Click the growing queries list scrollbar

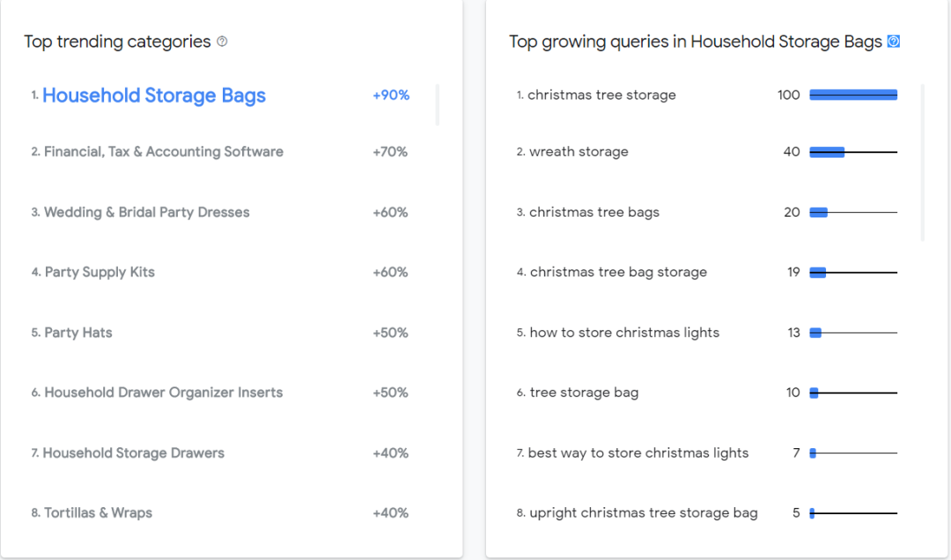922,163
